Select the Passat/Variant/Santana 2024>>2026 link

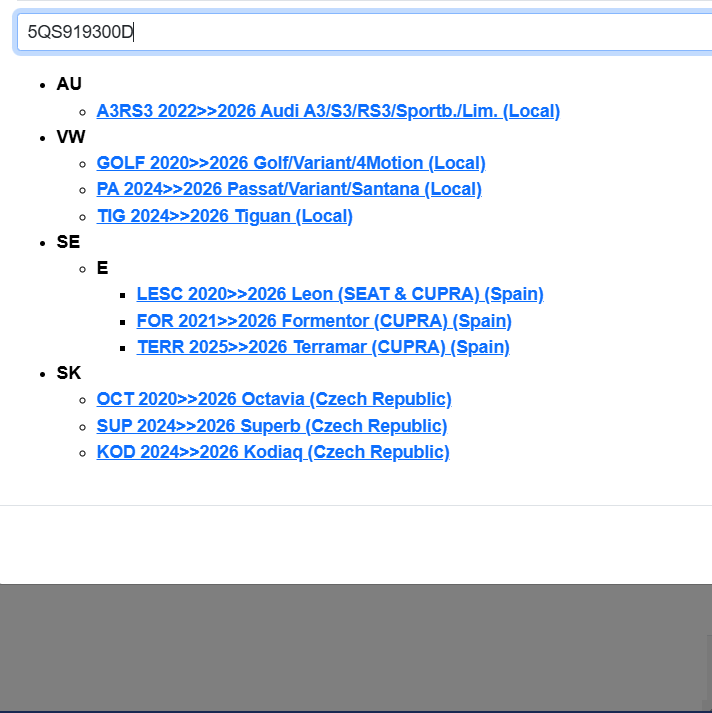[x=289, y=189]
